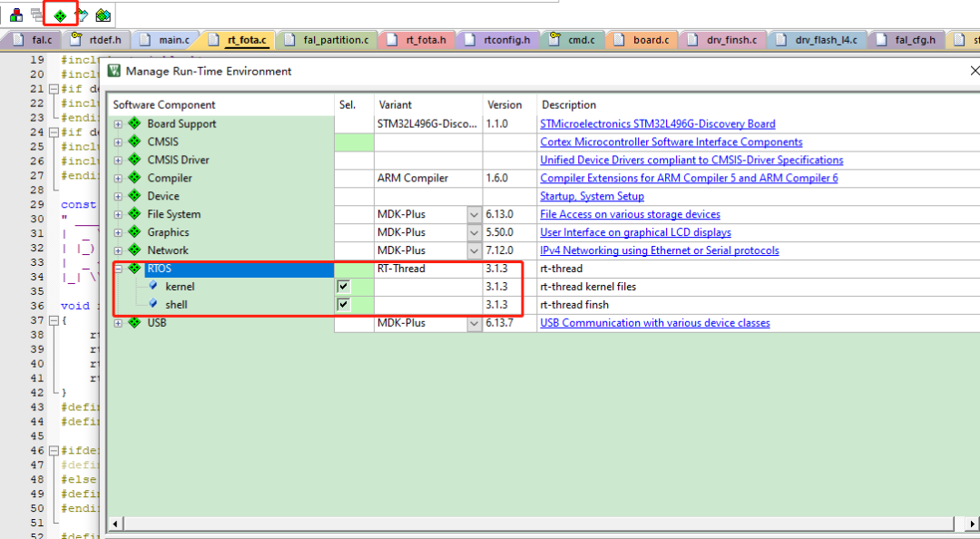This screenshot has height=539, width=980.
Task: Click the kernel item blue icon
Action: (x=153, y=286)
